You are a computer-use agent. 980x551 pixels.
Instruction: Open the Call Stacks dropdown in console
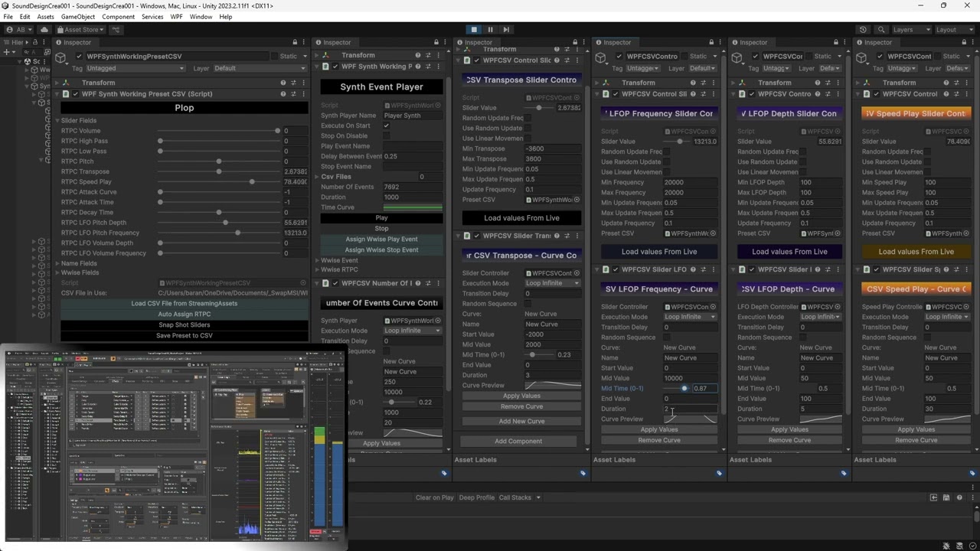click(x=519, y=498)
